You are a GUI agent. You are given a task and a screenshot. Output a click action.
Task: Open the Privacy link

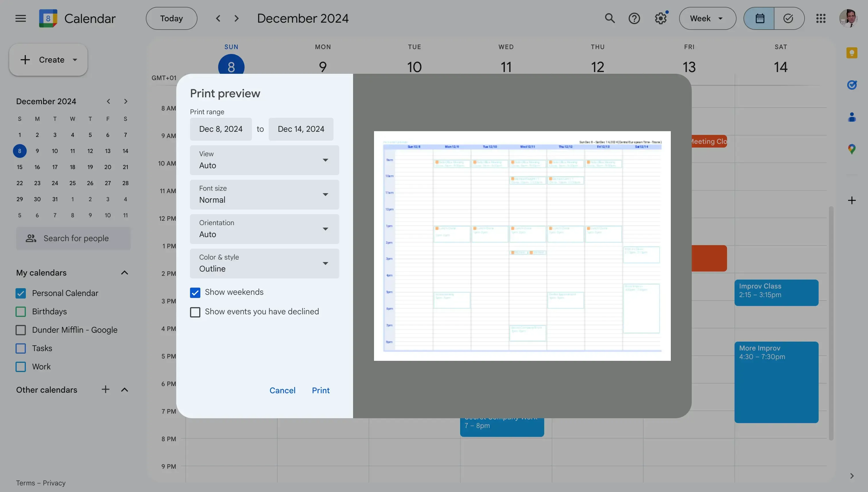(x=54, y=483)
